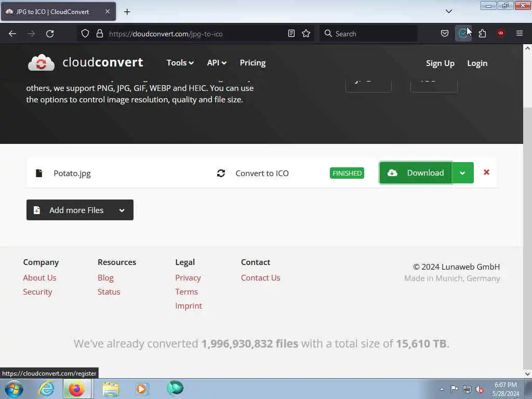Viewport: 532px width, 399px height.
Task: Click the cloudconvert cloud logo
Action: pos(41,63)
